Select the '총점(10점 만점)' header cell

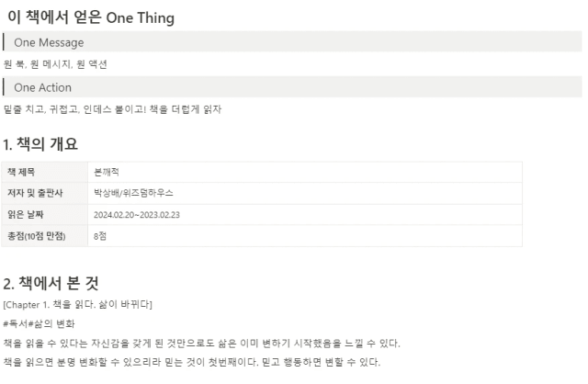45,236
